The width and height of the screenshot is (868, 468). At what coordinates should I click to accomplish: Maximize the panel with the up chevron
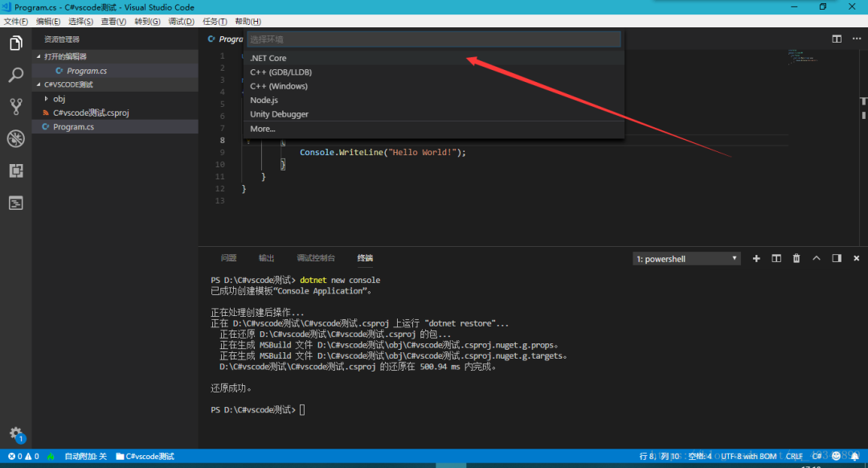(x=817, y=258)
